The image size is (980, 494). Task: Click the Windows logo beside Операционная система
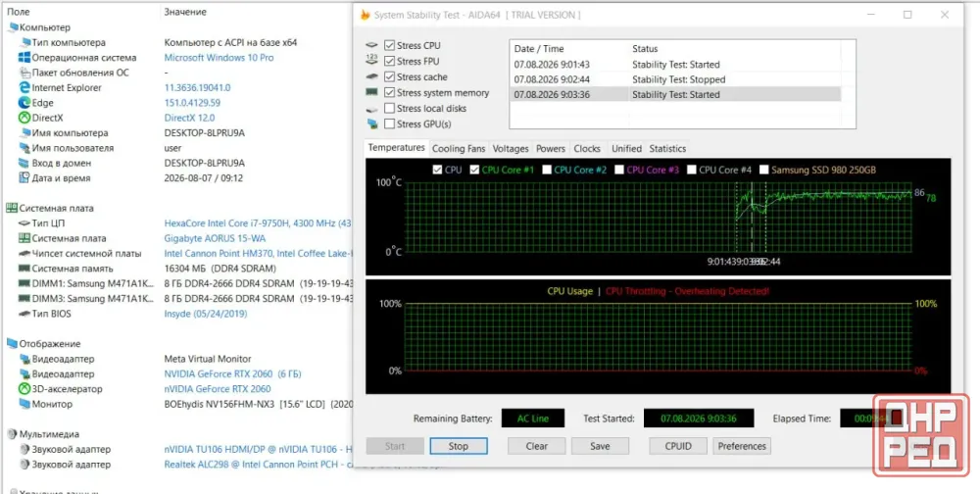coord(24,58)
